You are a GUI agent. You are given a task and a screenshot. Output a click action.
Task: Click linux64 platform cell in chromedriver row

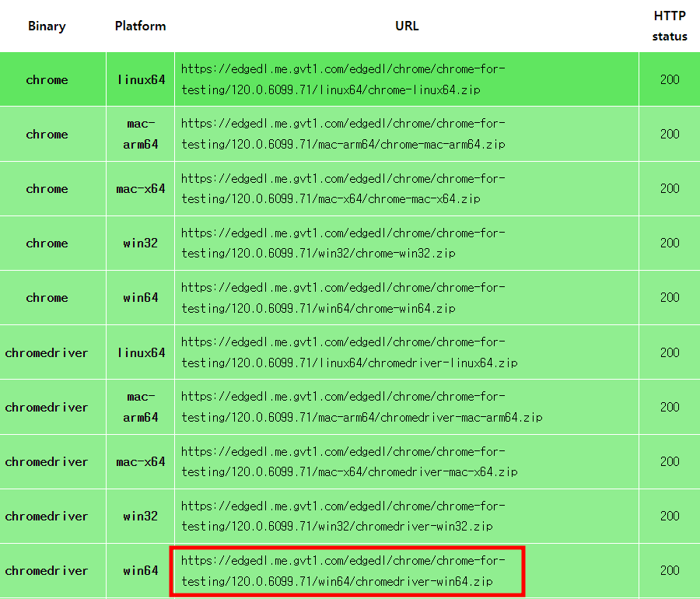click(x=141, y=352)
